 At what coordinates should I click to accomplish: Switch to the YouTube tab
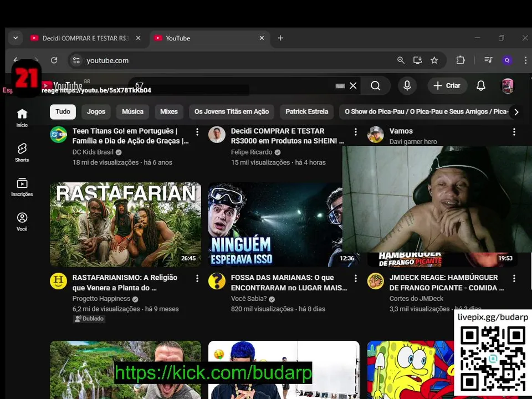(x=209, y=38)
